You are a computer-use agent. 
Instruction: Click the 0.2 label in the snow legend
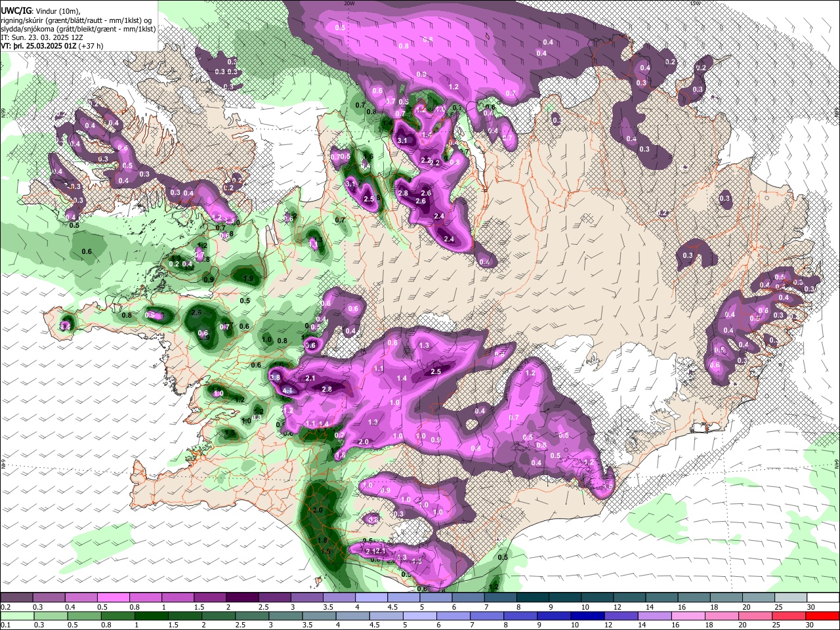(x=5, y=606)
